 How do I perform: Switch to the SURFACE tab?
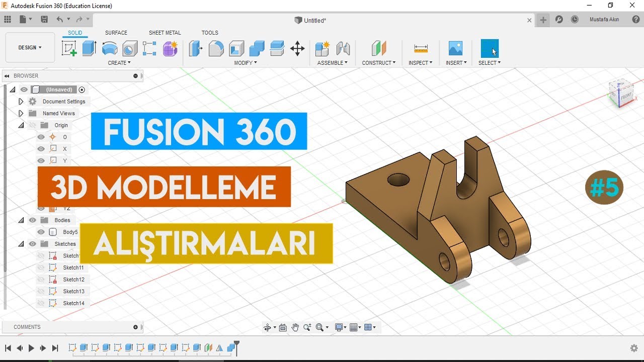click(116, 33)
